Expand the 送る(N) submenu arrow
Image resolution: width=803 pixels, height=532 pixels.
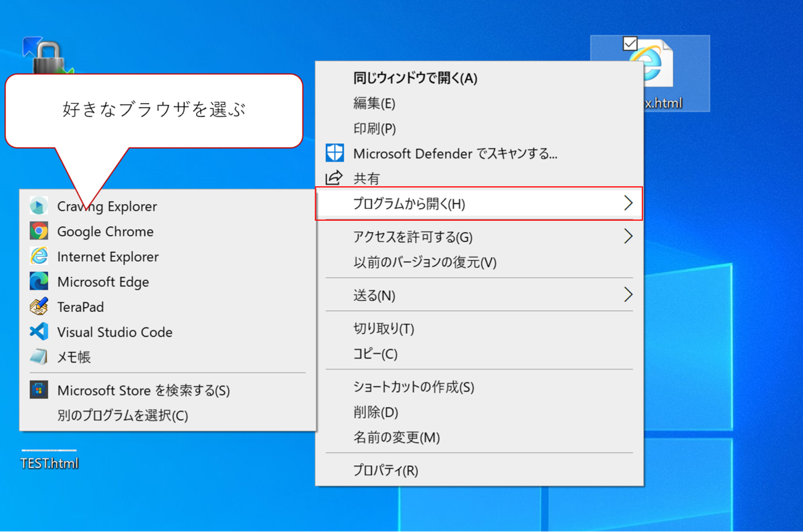628,294
